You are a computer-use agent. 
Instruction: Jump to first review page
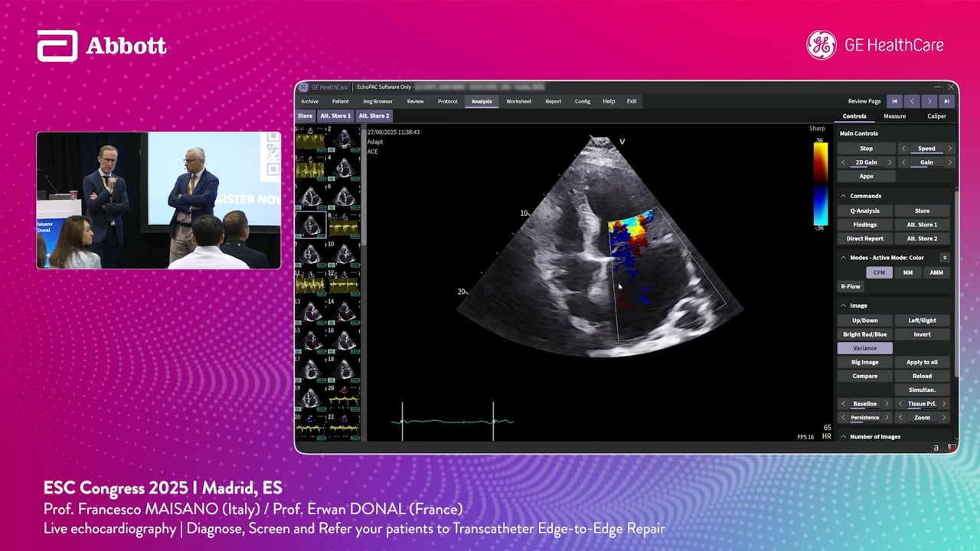click(894, 101)
